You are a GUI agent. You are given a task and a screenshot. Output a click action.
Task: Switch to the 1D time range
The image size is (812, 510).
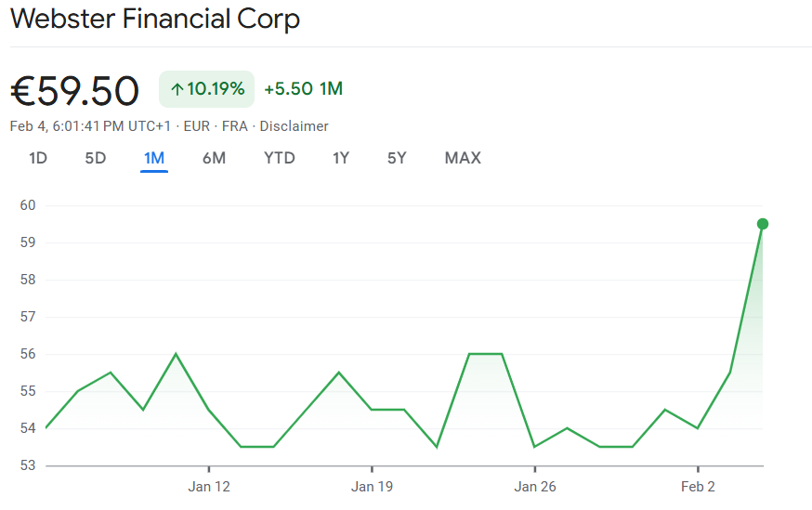[37, 158]
